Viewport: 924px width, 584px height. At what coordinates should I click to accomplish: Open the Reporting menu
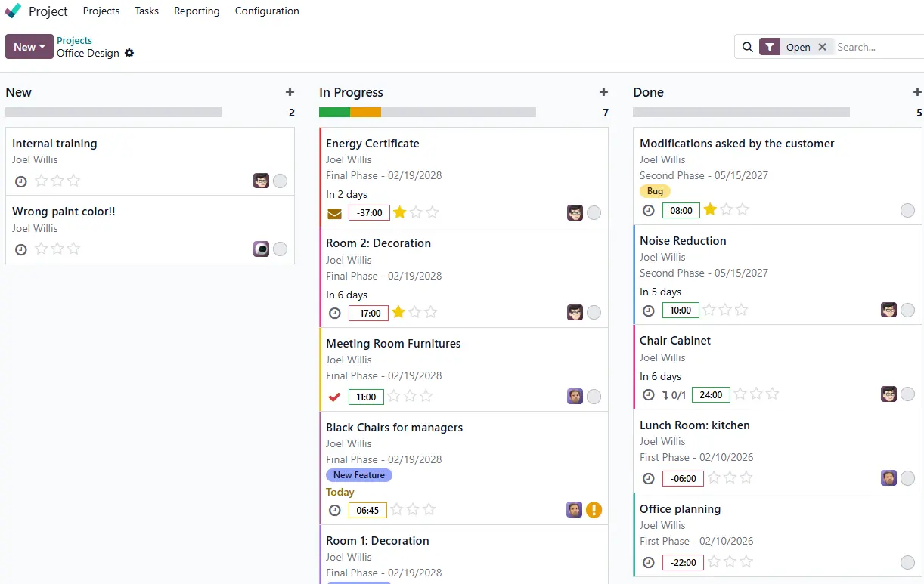tap(197, 11)
